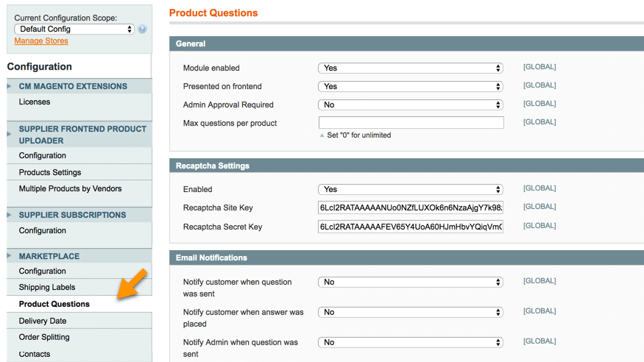Open the Recaptcha Enabled dropdown
The image size is (644, 362).
click(x=411, y=189)
